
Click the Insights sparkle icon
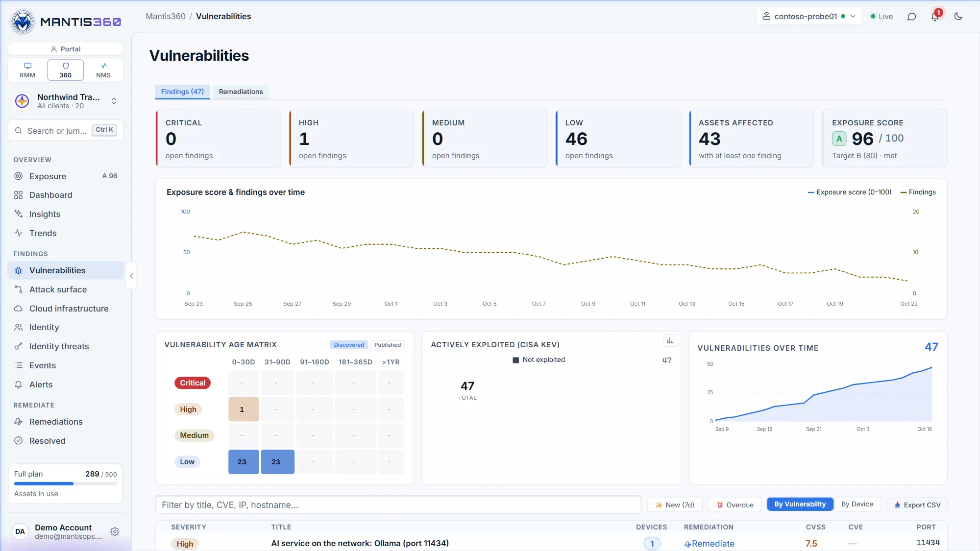tap(19, 214)
